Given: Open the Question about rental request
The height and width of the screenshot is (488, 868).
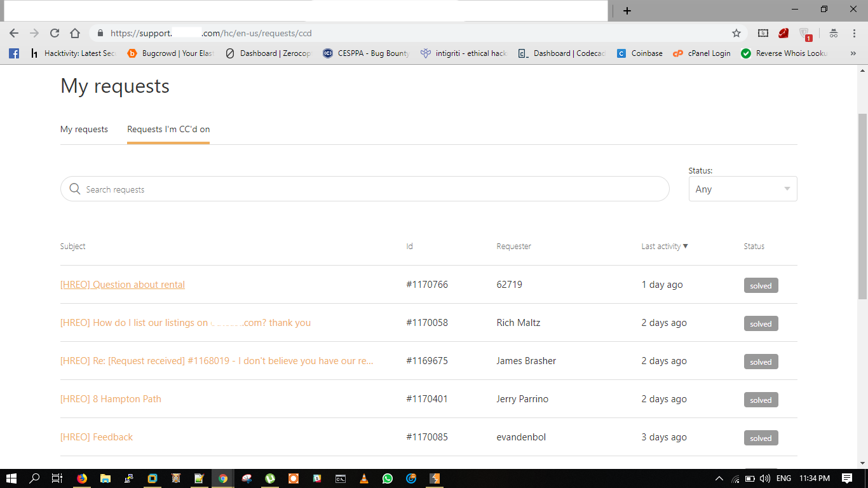Looking at the screenshot, I should [x=123, y=285].
